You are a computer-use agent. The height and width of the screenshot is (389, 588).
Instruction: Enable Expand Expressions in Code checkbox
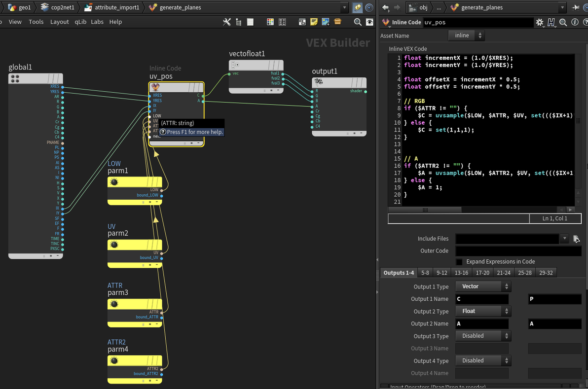tap(459, 262)
